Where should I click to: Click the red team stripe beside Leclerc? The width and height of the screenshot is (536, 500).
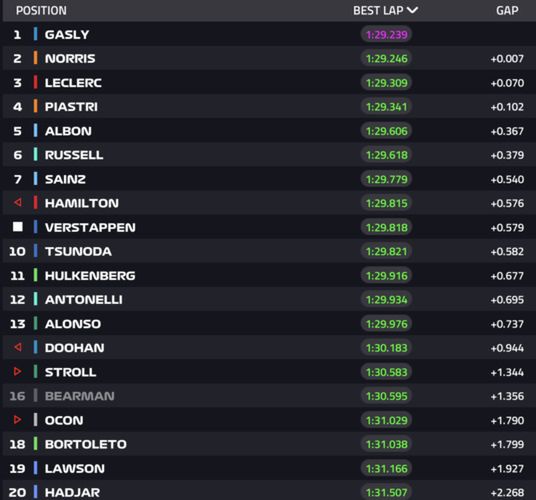coord(36,82)
